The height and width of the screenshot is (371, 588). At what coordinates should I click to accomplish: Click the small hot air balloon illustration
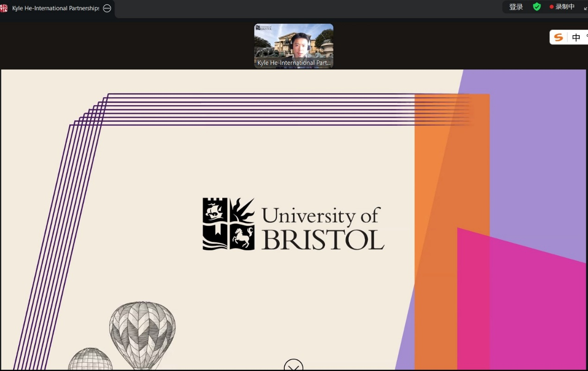pos(90,360)
